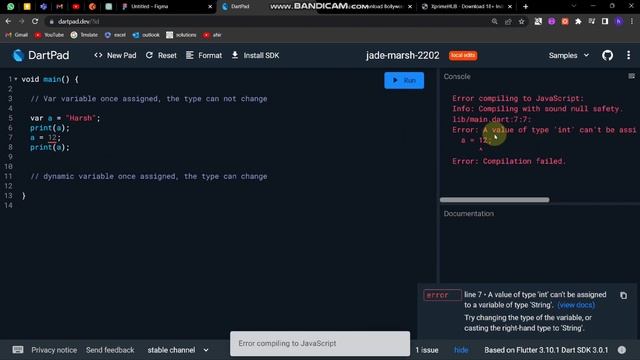Open the browser side panel icon
640x360 pixels.
pyautogui.click(x=605, y=21)
